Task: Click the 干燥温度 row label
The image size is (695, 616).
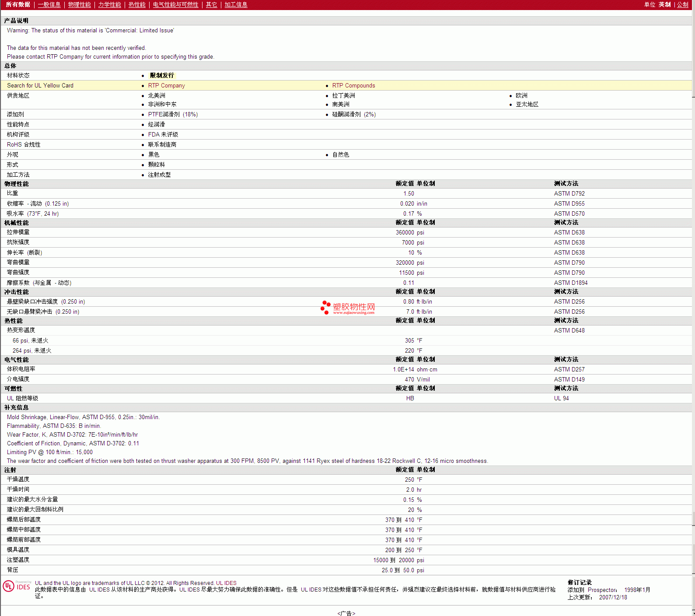Action: coord(18,479)
